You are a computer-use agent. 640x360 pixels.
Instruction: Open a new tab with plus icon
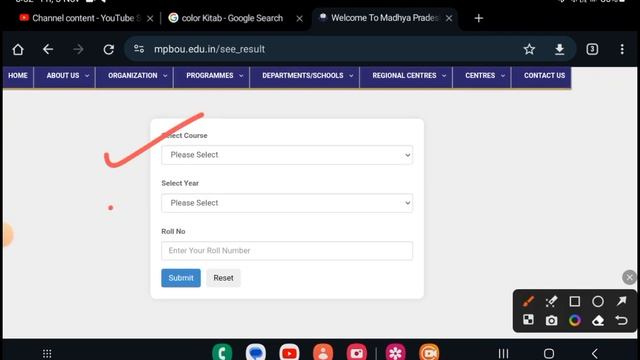click(479, 18)
